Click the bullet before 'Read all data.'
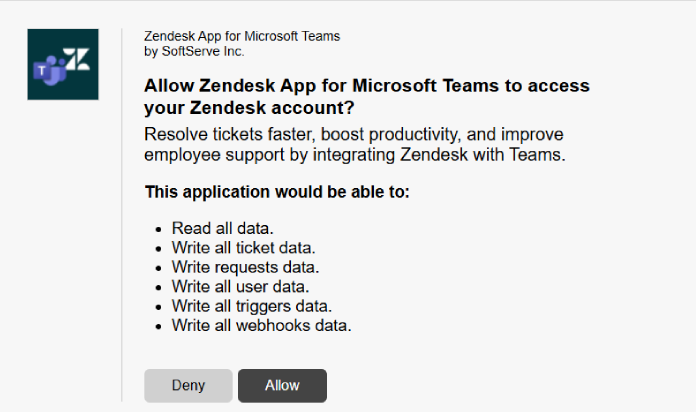Image resolution: width=696 pixels, height=412 pixels. coord(159,230)
